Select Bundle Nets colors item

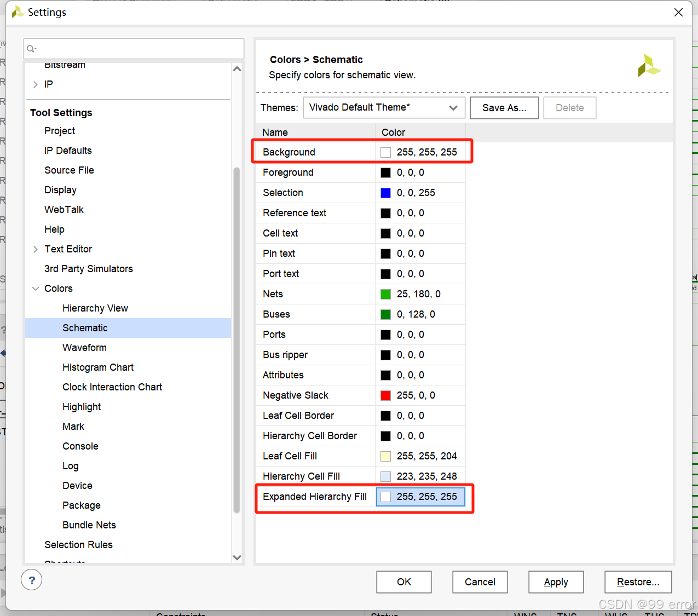[89, 525]
